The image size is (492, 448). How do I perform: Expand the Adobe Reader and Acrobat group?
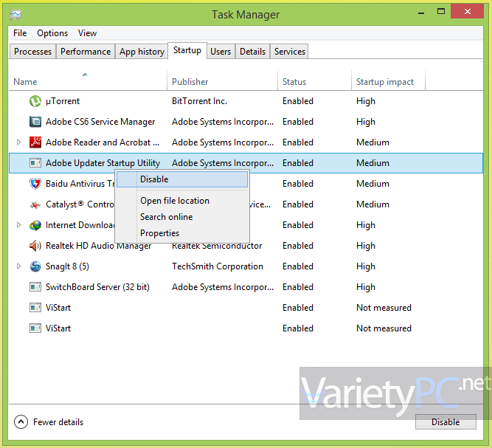pyautogui.click(x=19, y=142)
